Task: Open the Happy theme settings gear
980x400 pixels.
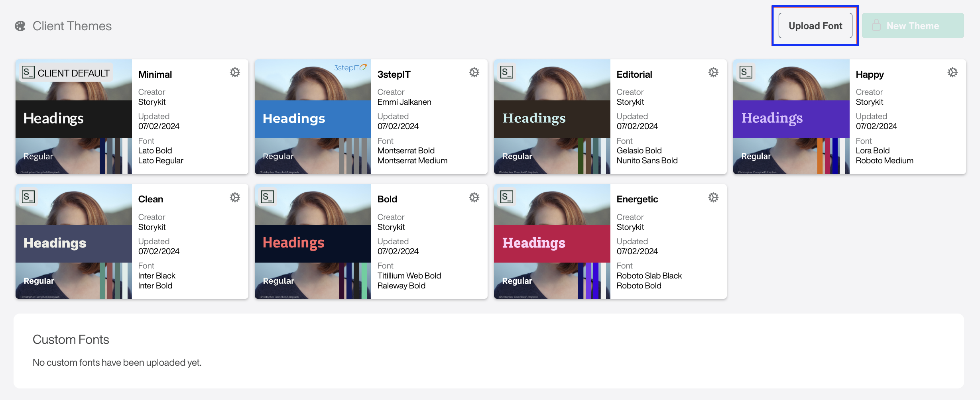Action: pyautogui.click(x=952, y=73)
